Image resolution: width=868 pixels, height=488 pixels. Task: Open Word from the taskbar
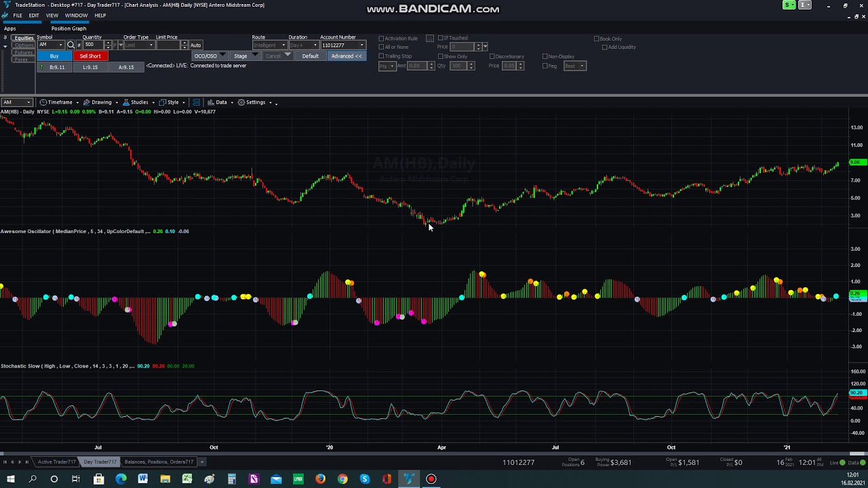[x=143, y=479]
